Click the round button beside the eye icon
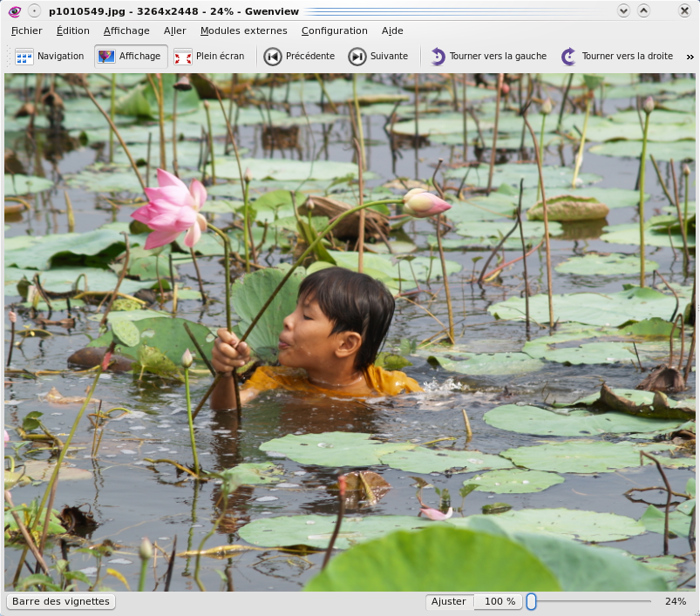 (x=33, y=11)
